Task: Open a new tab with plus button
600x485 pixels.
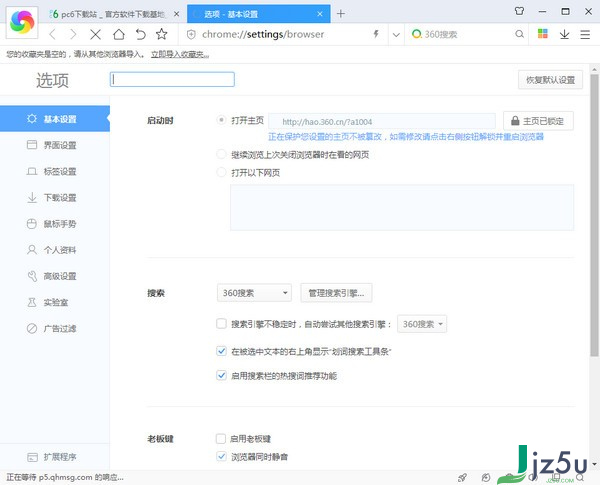Action: click(341, 14)
